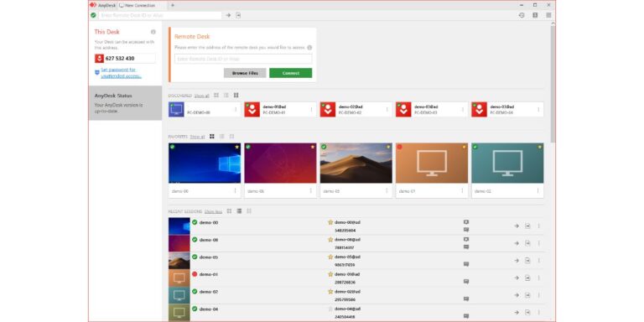Switch Favorites section to large thumbnail view
This screenshot has width=644, height=322.
[x=231, y=137]
